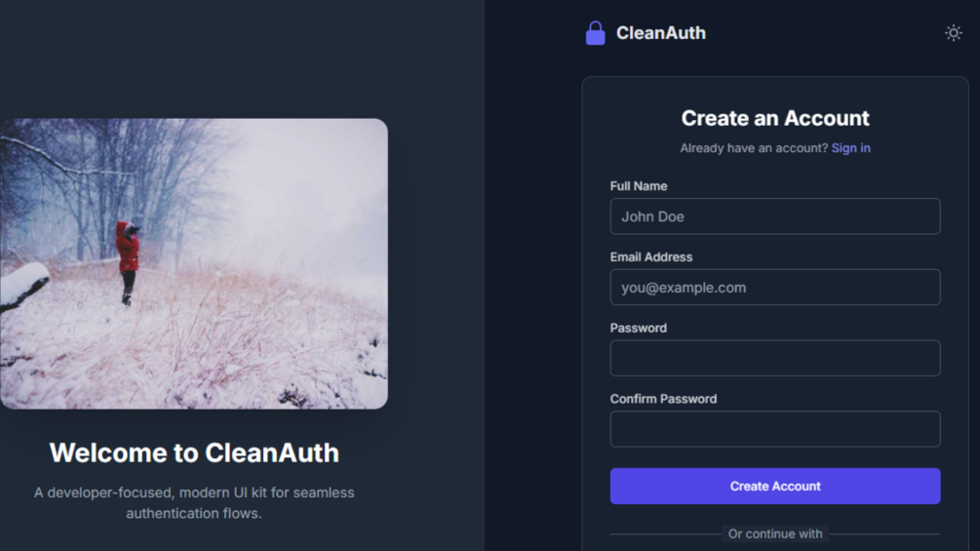Click into the Confirm Password field
Viewport: 980px width, 551px height.
pyautogui.click(x=775, y=429)
